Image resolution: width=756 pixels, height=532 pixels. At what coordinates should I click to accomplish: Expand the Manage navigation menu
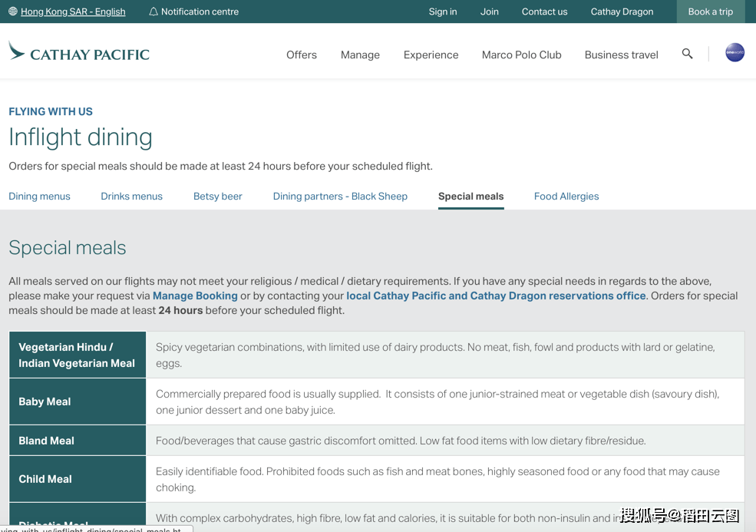(x=360, y=55)
